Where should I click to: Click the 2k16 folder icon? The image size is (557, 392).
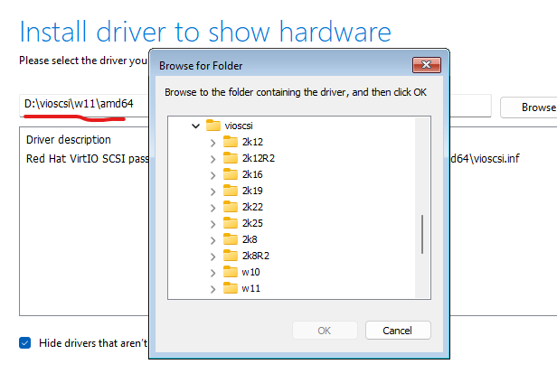point(231,174)
